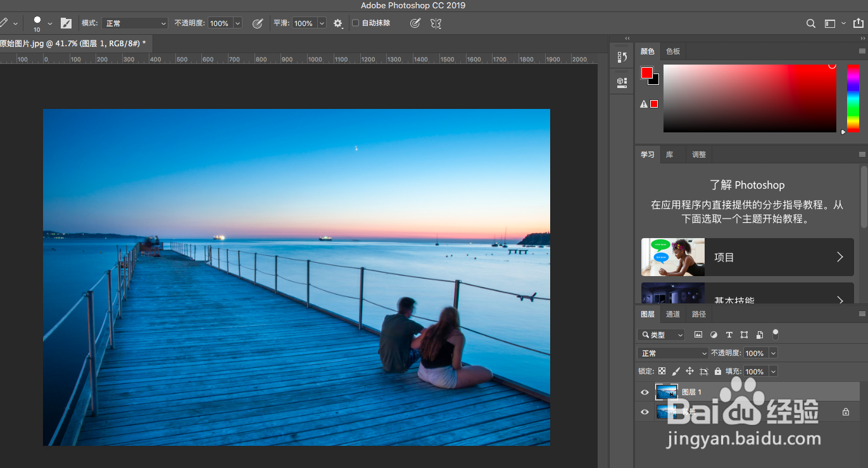The height and width of the screenshot is (468, 868).
Task: Switch to the 通道 tab
Action: 673,314
